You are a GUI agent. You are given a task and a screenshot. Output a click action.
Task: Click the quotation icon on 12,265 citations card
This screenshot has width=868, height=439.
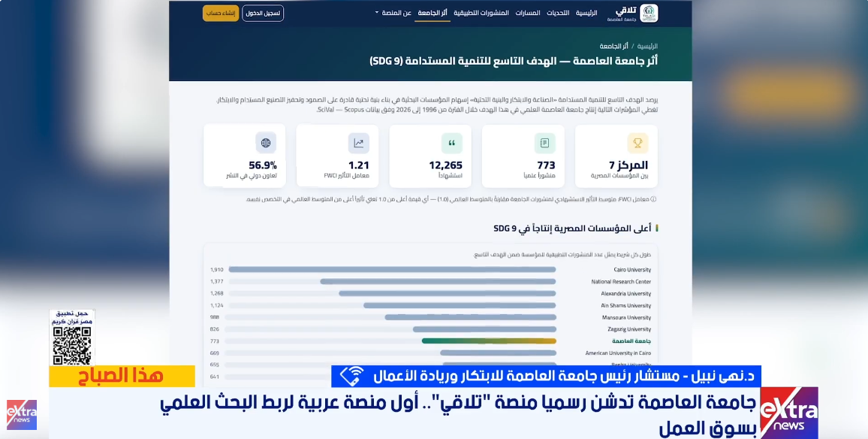[452, 143]
